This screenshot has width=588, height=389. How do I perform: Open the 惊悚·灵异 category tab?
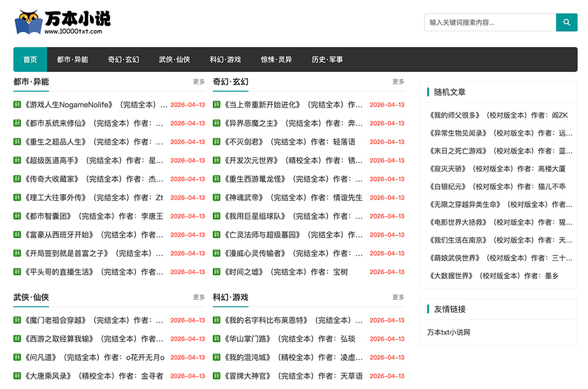(x=276, y=59)
